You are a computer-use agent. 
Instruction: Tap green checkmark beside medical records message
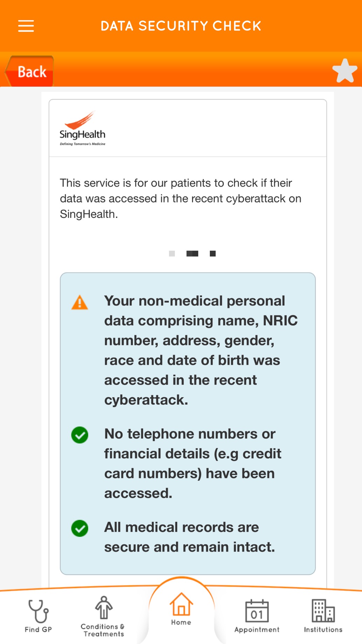click(80, 528)
